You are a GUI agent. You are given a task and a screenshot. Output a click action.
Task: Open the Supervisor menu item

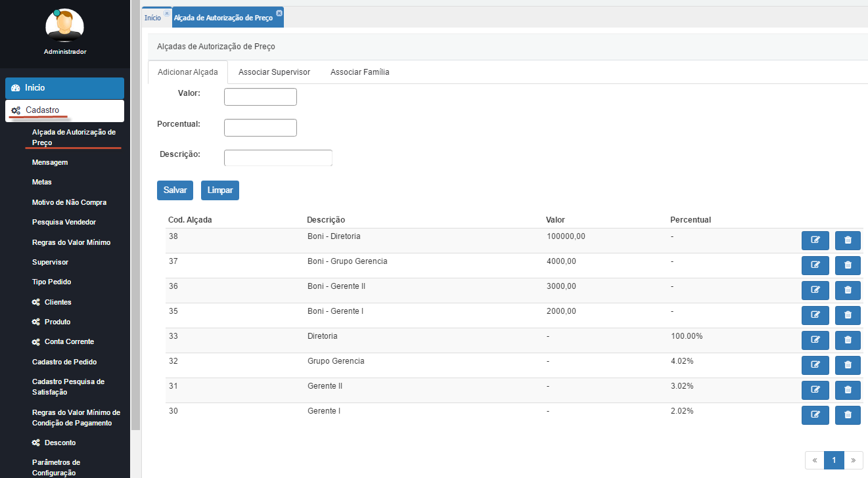[50, 262]
